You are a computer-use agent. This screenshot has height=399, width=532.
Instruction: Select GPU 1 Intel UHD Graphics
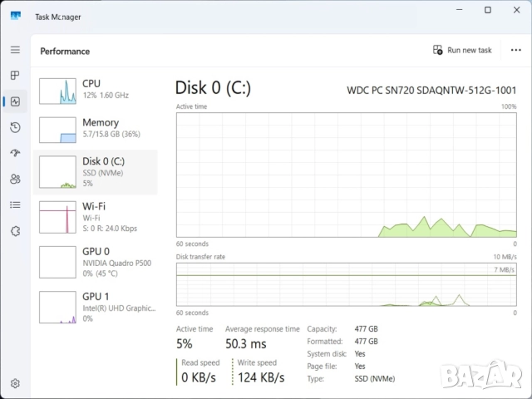click(x=96, y=306)
